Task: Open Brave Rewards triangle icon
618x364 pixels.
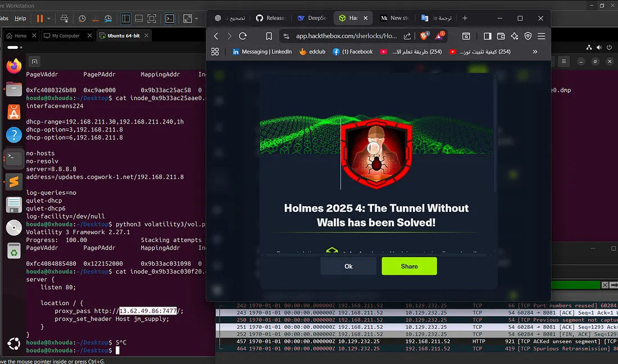Action: pyautogui.click(x=439, y=36)
